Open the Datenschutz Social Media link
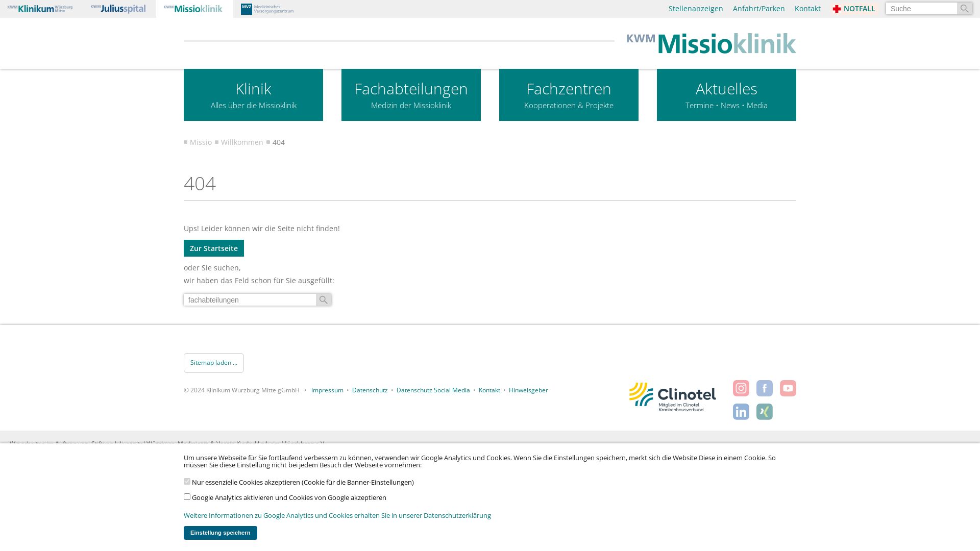The width and height of the screenshot is (980, 551). click(x=433, y=390)
